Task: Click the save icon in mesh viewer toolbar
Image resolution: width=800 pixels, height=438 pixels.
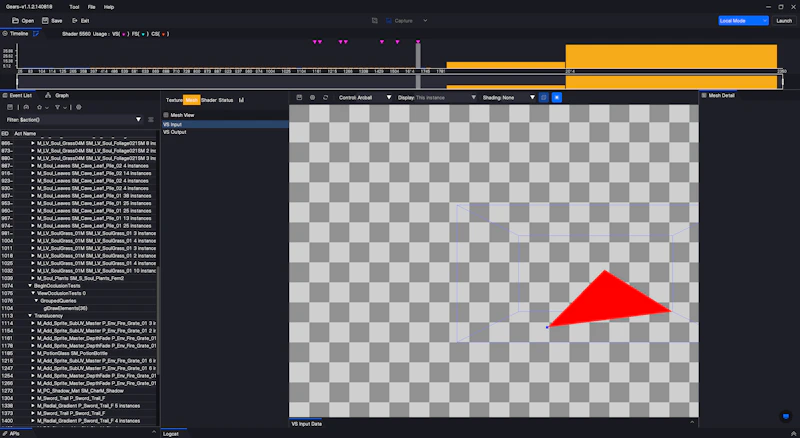Action: (x=299, y=97)
